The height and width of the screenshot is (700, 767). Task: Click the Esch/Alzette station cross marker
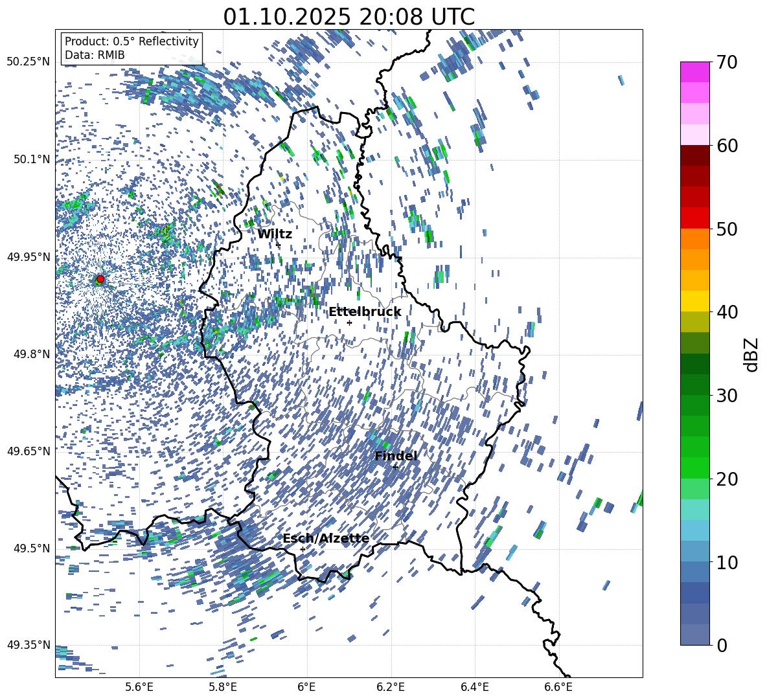coord(303,549)
